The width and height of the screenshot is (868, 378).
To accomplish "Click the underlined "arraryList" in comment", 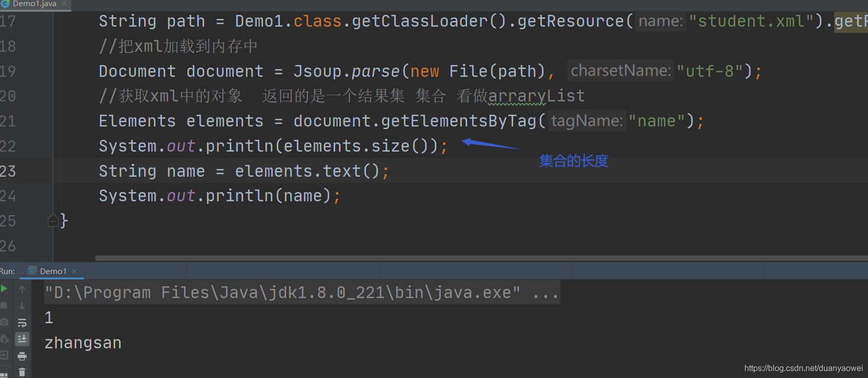I will 536,96.
